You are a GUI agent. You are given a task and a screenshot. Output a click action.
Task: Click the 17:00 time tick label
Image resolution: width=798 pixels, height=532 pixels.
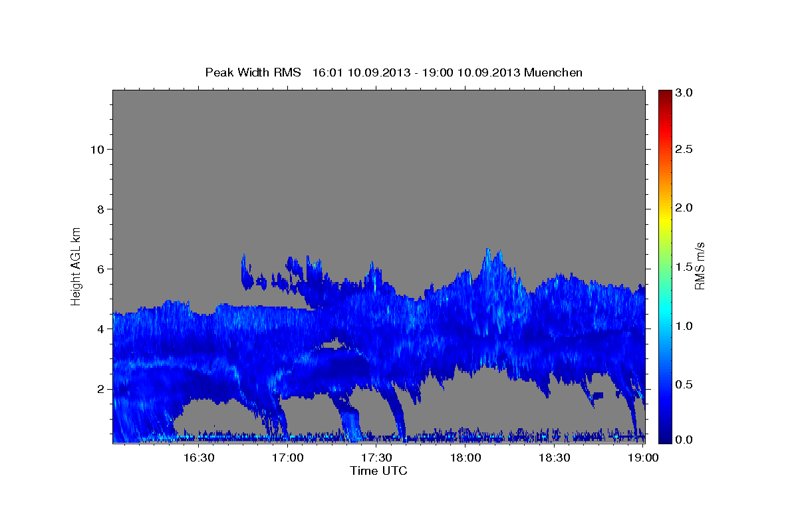(x=287, y=458)
